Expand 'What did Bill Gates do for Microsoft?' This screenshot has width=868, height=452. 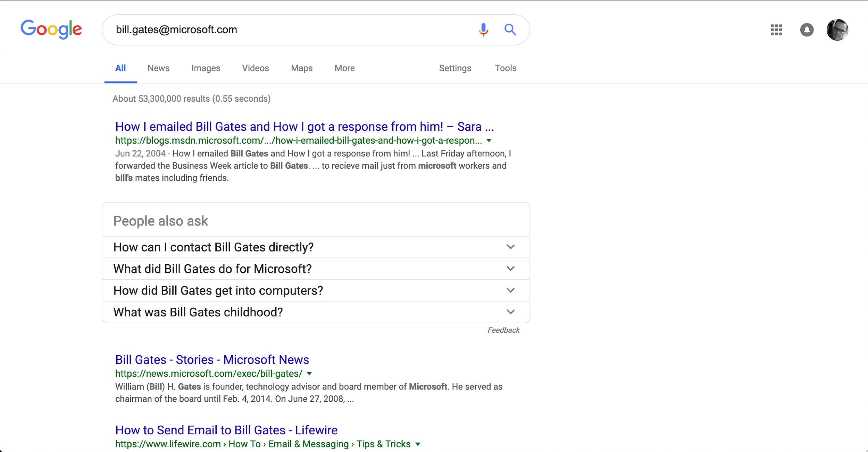pos(316,269)
